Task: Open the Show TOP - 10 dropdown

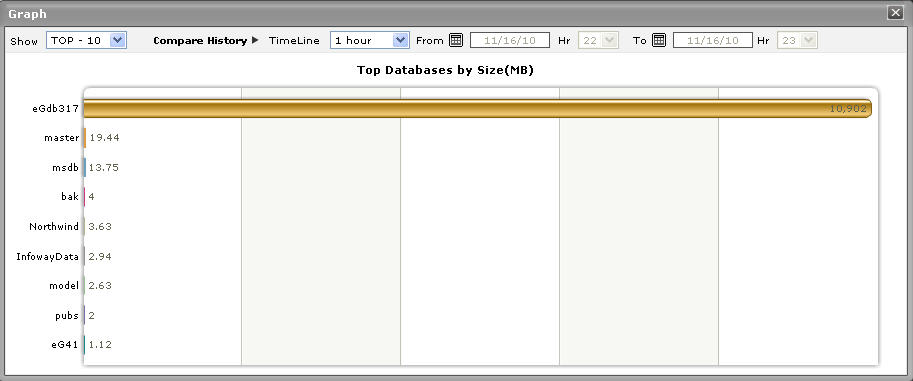Action: [x=86, y=40]
